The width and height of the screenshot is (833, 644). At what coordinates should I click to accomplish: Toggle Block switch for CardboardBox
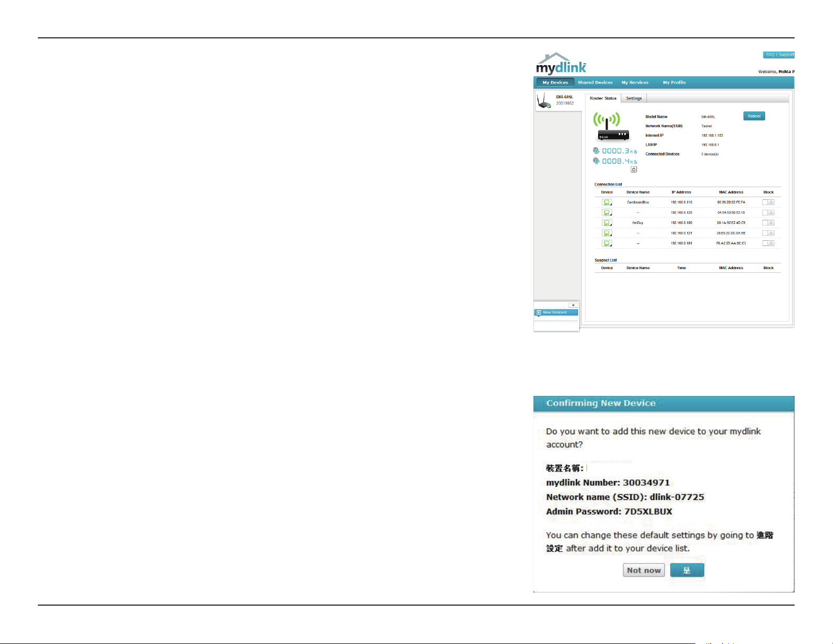(x=768, y=202)
